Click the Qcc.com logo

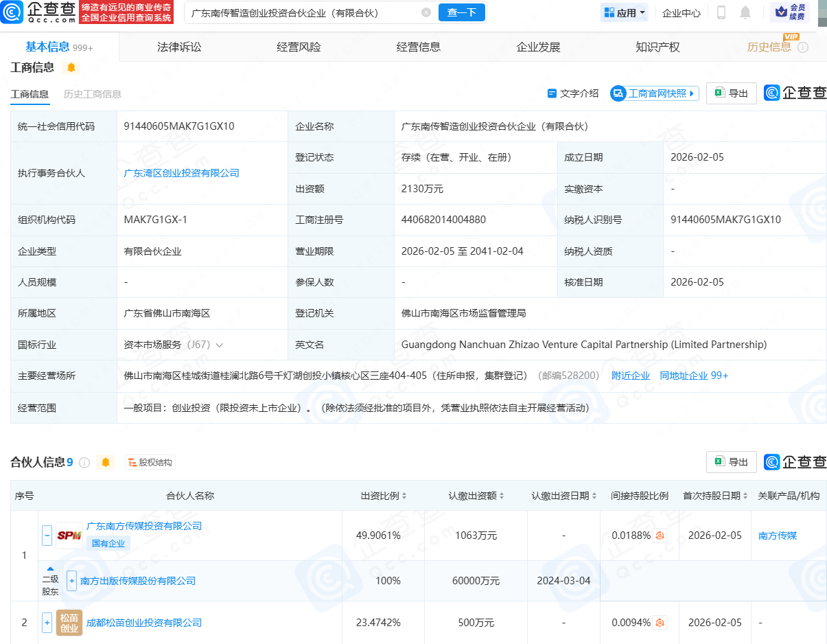[x=39, y=12]
